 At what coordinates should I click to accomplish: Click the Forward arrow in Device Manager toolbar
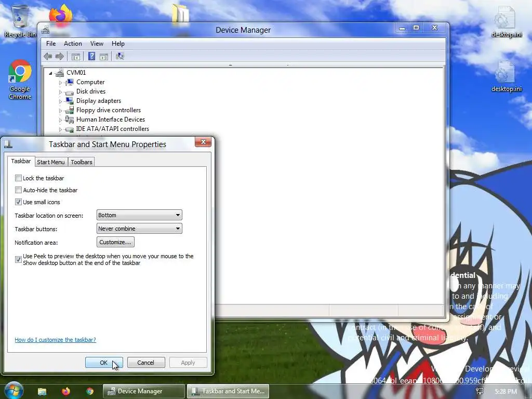(59, 56)
